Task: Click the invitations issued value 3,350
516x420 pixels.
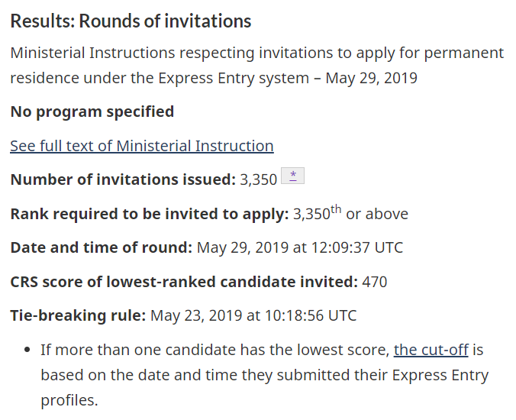Action: coord(258,180)
